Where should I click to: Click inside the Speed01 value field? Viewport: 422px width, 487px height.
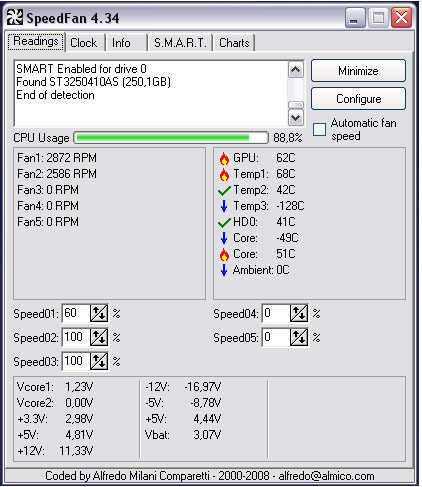point(76,313)
